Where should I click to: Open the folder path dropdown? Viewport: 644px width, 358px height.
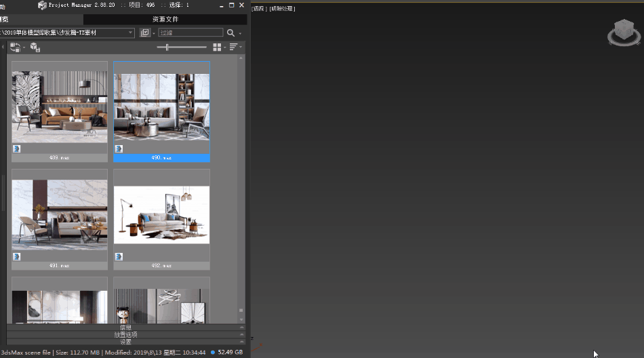pyautogui.click(x=131, y=33)
